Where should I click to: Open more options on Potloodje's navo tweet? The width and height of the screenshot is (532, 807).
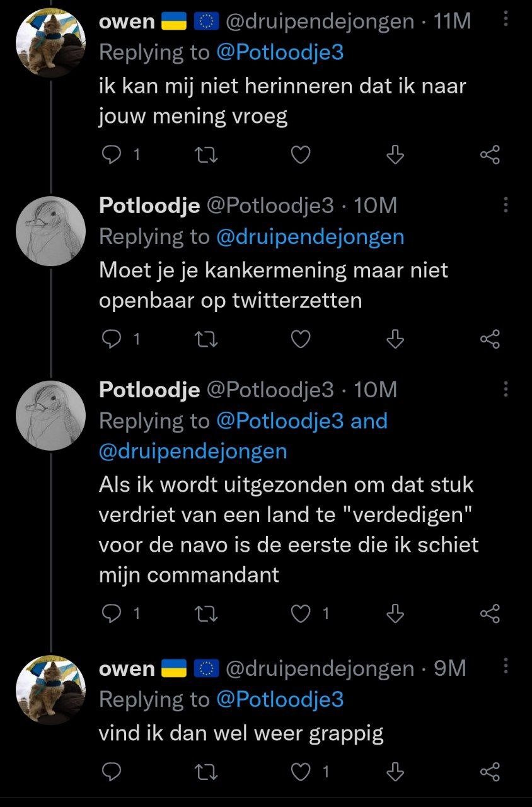[x=505, y=390]
